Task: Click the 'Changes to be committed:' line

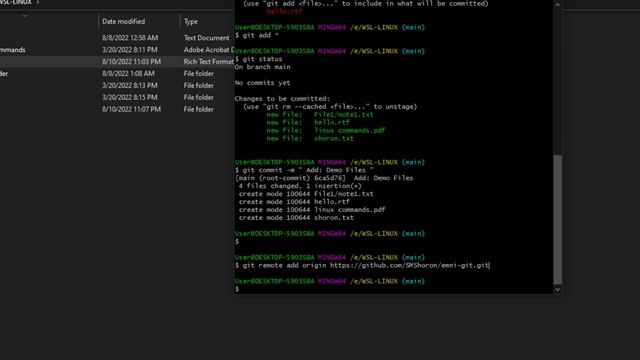Action: [x=282, y=98]
